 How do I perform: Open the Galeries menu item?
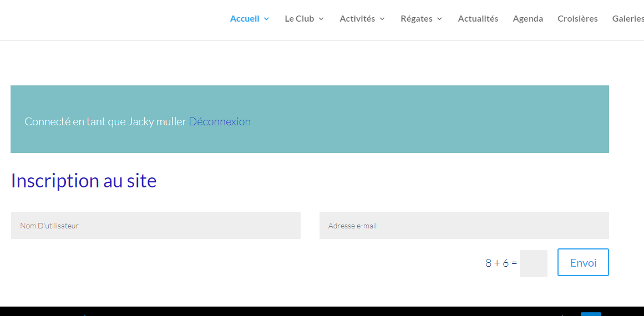[627, 18]
